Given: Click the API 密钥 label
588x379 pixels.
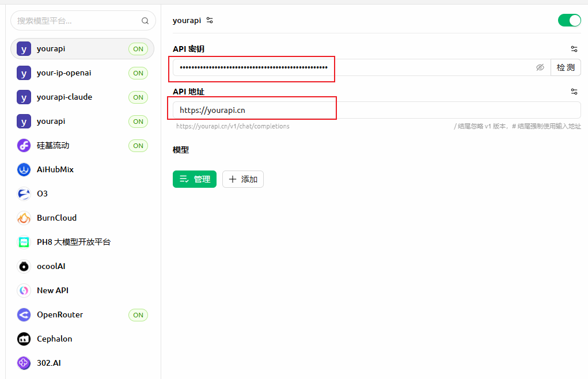Looking at the screenshot, I should coord(189,49).
